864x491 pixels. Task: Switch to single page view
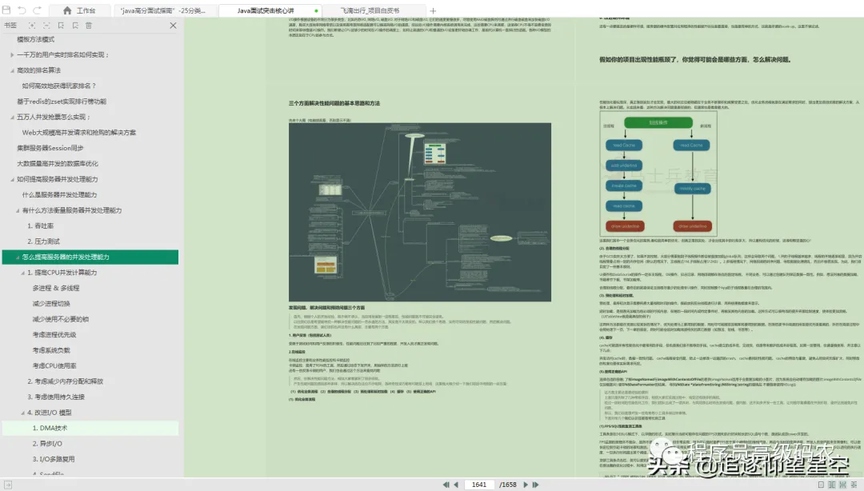pyautogui.click(x=821, y=484)
